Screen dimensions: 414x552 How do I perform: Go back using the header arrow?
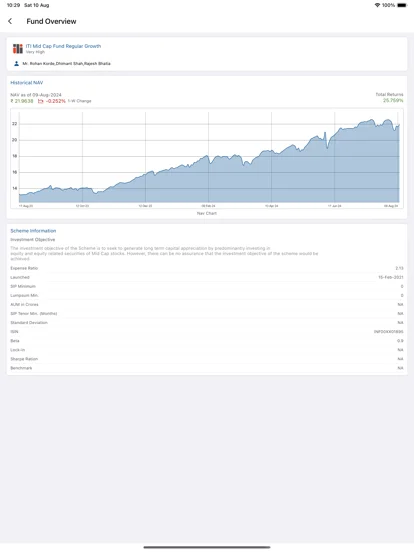tap(10, 21)
